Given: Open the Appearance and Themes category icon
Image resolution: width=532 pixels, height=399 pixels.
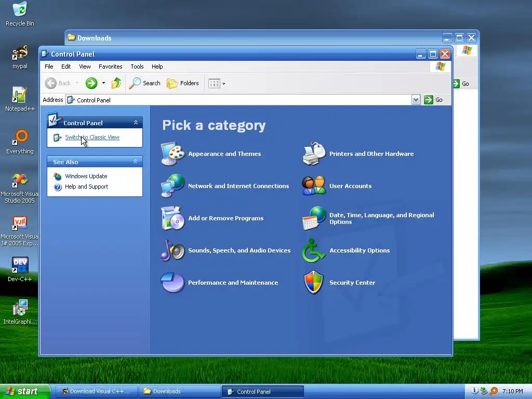Looking at the screenshot, I should click(173, 154).
